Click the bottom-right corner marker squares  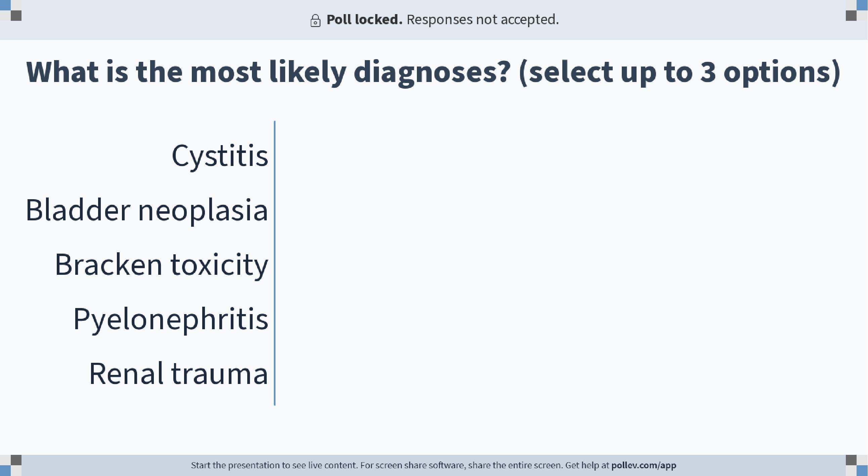click(857, 465)
